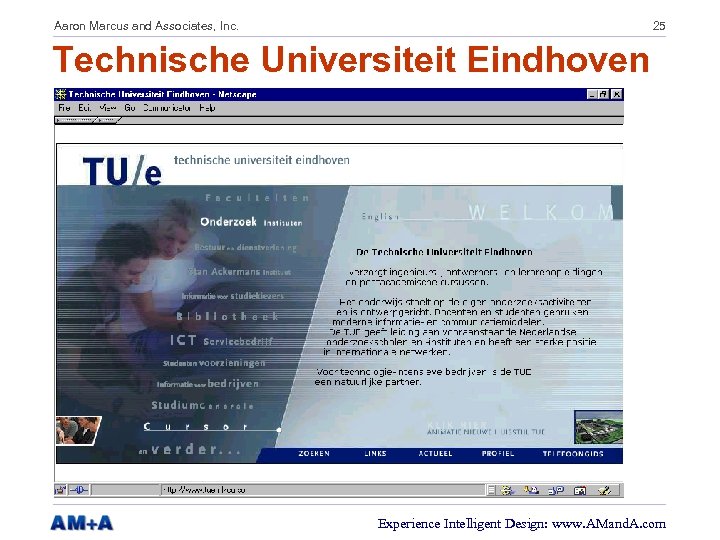This screenshot has height=540, width=720.
Task: Click the Faculteiten link
Action: point(257,198)
